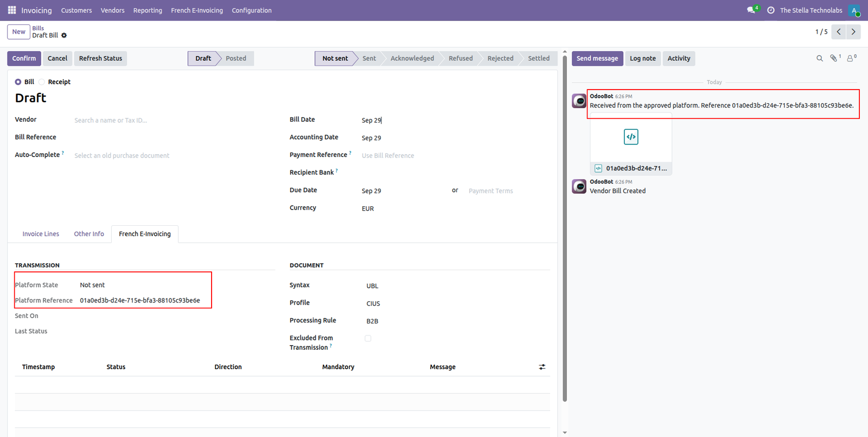Click the Platform Reference value text
This screenshot has width=868, height=437.
pos(140,300)
